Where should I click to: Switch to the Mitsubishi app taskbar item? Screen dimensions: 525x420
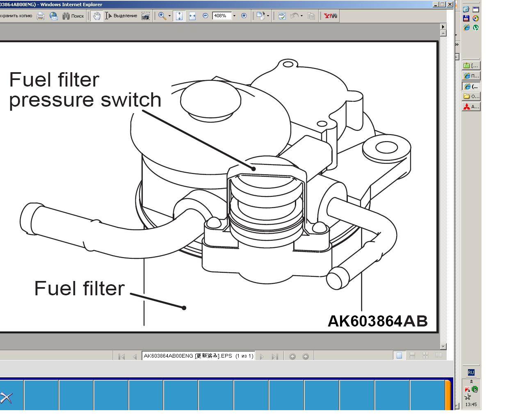471,107
